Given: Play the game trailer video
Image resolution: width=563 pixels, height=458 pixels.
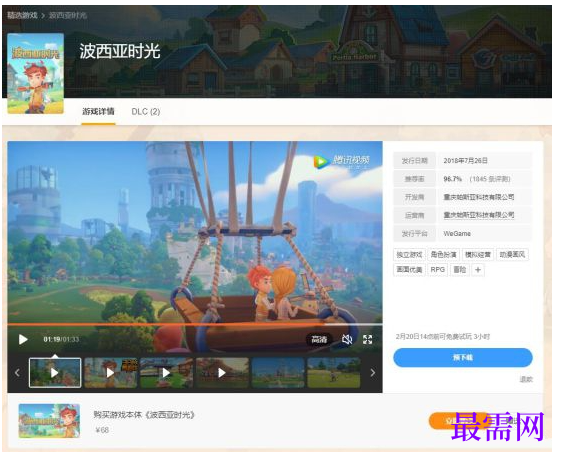Looking at the screenshot, I should (23, 339).
